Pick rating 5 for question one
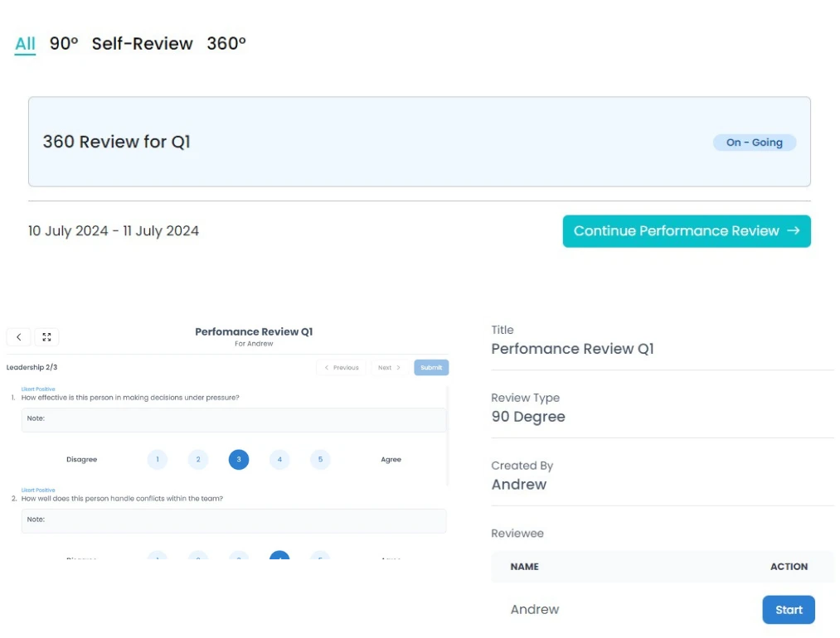This screenshot has height=638, width=840. click(x=320, y=459)
